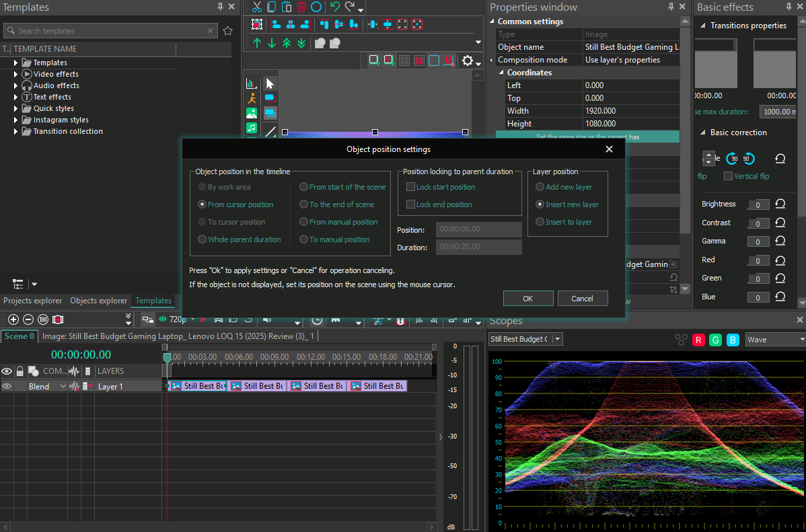Choose the Add new layer radio button
806x532 pixels.
click(x=540, y=187)
